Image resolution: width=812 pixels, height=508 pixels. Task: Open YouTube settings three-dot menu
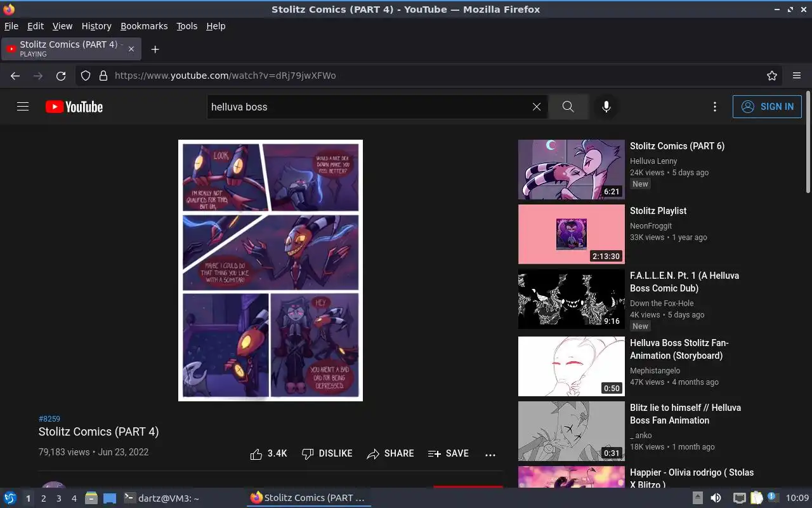[715, 107]
